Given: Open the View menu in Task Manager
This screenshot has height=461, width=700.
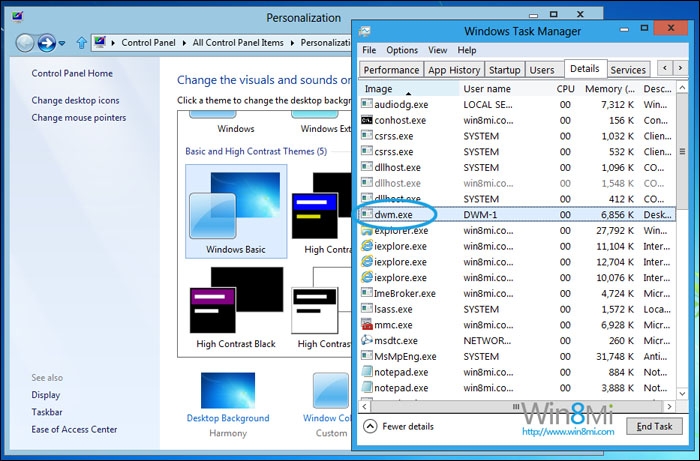Looking at the screenshot, I should click(438, 50).
